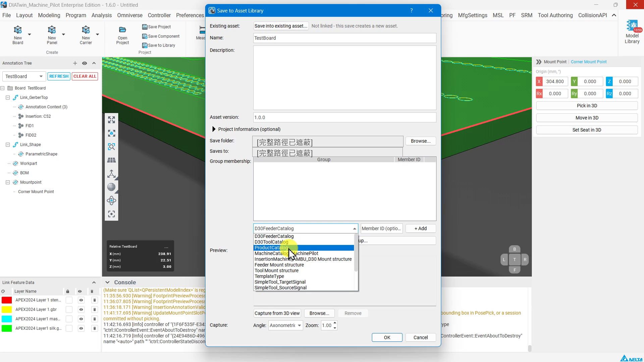Screen dimensions: 644x362
Task: Delete the APEX2024 Layer 1 sten layer
Action: coord(95,300)
